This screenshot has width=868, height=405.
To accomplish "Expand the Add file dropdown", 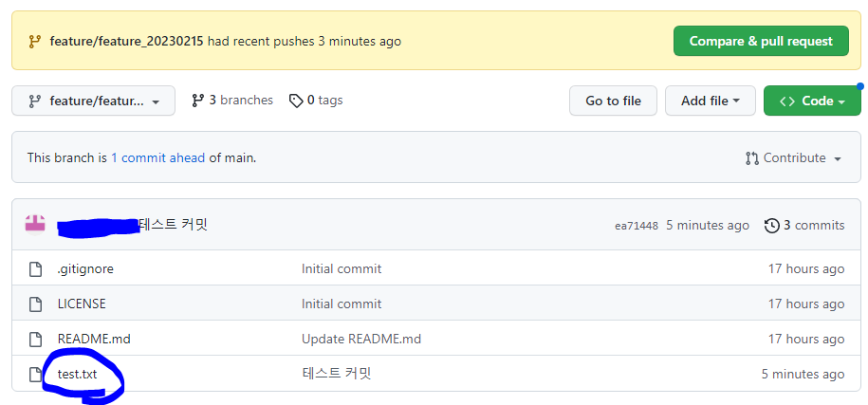I will pyautogui.click(x=711, y=101).
